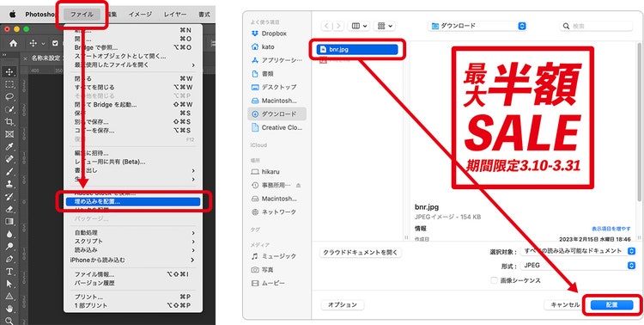
Task: Choose プリント... menu entry
Action: (133, 297)
